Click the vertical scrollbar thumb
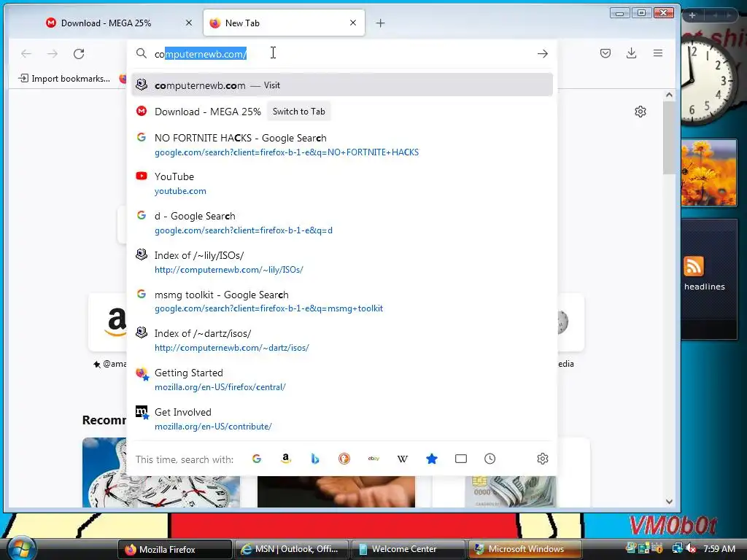This screenshot has width=747, height=560. coord(669,137)
